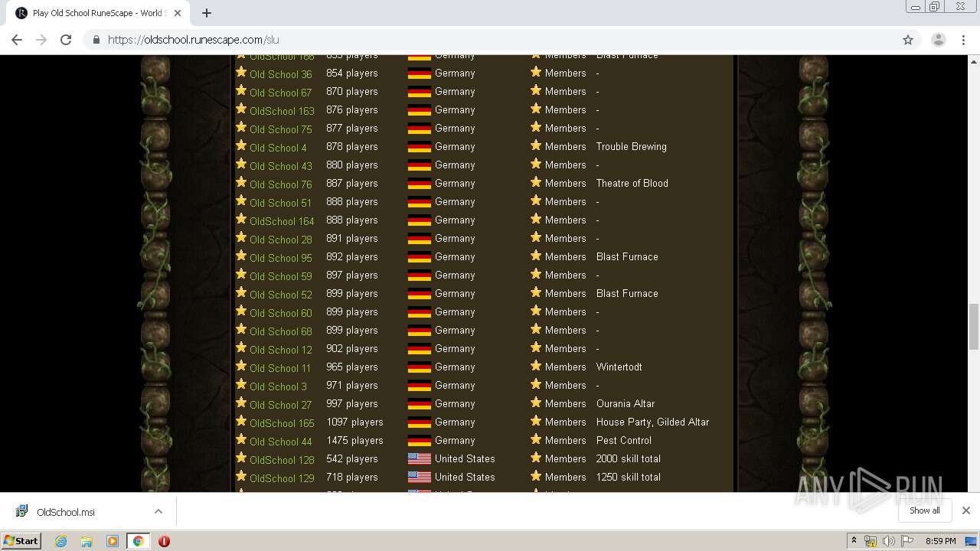This screenshot has width=980, height=551.
Task: Open world Old School 12
Action: pyautogui.click(x=280, y=350)
